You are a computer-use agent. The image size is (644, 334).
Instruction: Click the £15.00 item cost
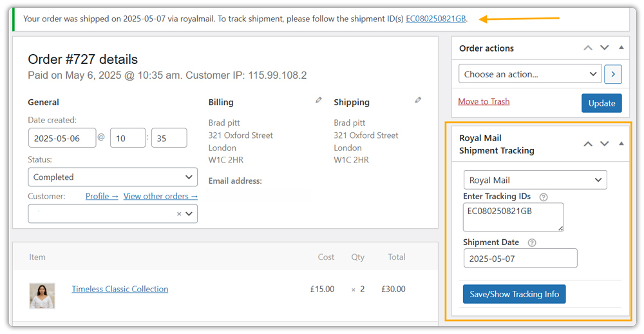click(x=323, y=289)
